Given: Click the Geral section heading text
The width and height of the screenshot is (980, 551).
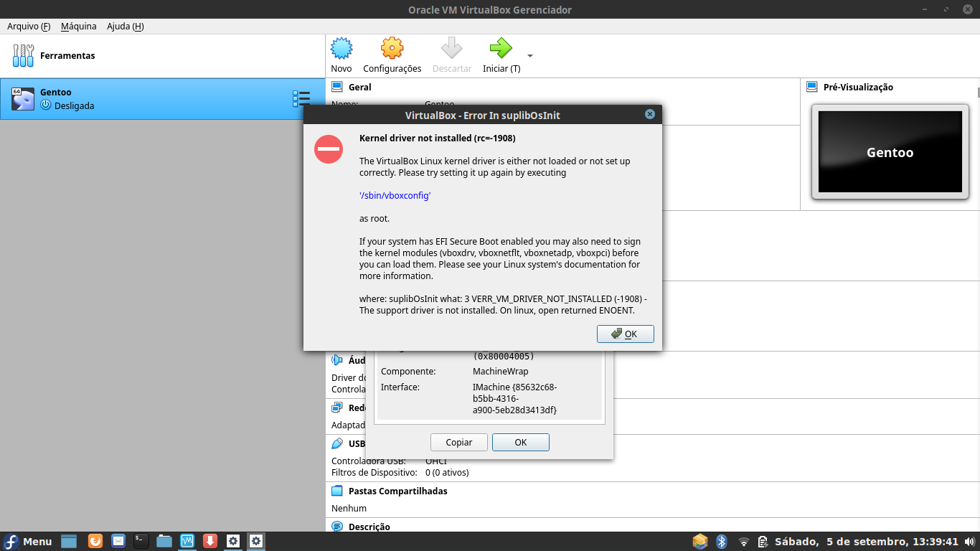Looking at the screenshot, I should 360,87.
